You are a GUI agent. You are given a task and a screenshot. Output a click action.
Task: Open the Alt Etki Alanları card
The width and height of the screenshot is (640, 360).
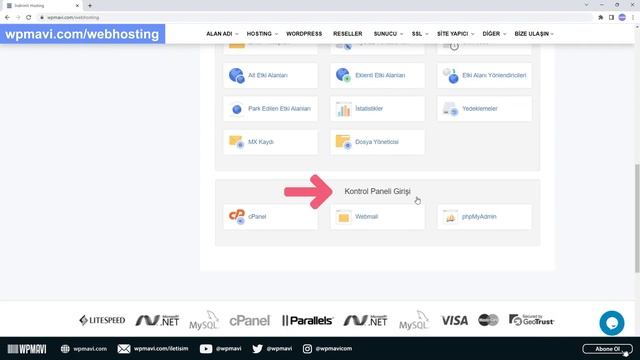coord(270,76)
